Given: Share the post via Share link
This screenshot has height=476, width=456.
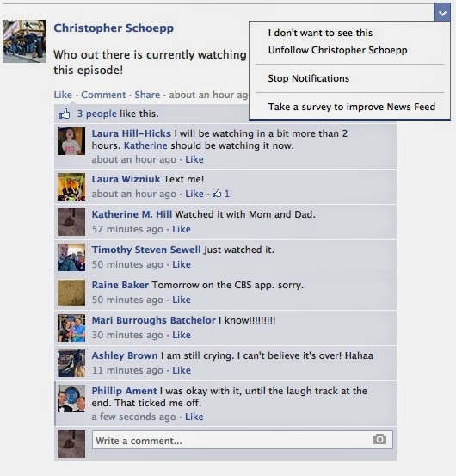Looking at the screenshot, I should point(147,95).
